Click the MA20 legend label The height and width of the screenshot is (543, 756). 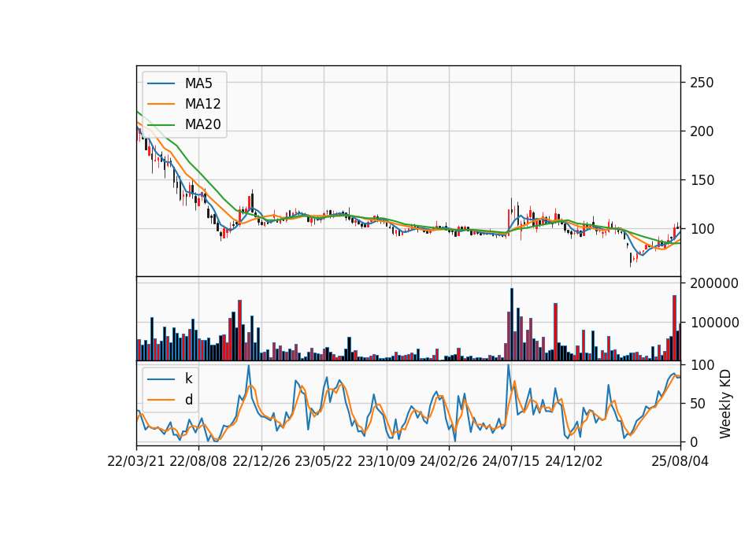click(x=202, y=124)
